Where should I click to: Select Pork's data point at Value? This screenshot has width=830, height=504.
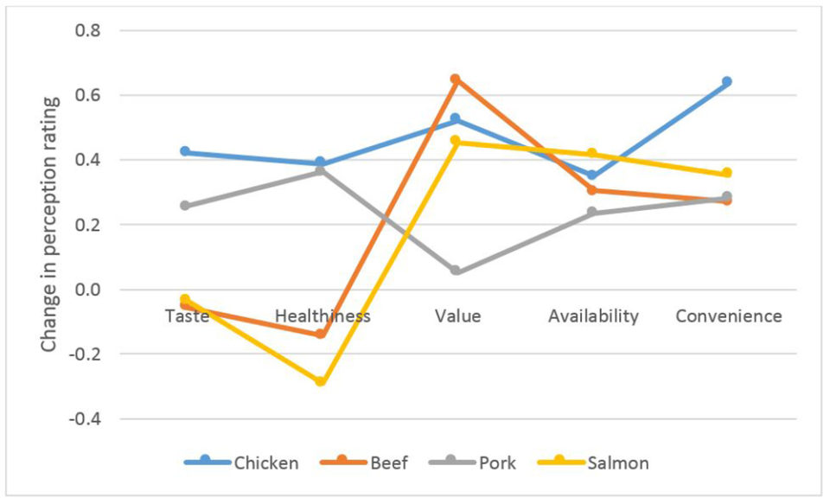456,271
